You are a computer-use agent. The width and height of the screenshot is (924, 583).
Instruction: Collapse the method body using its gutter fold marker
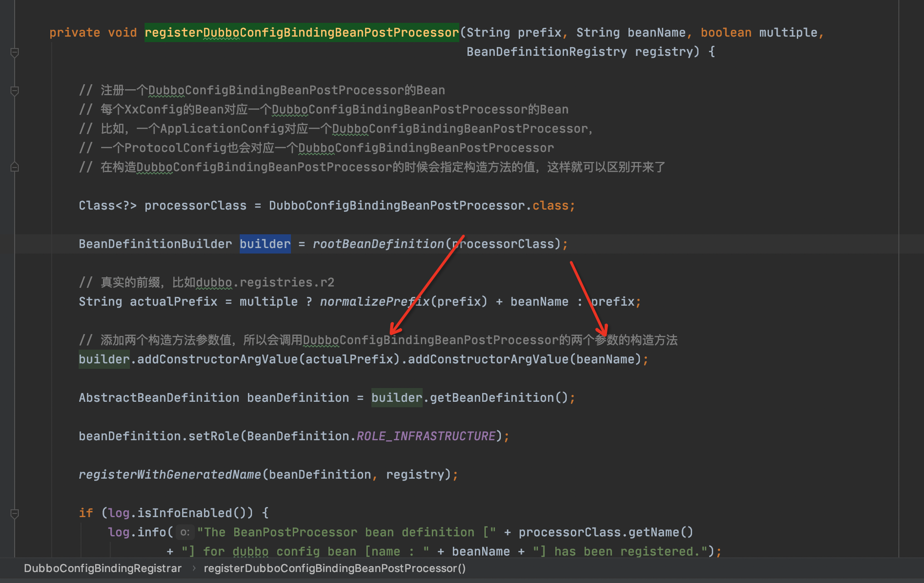point(15,53)
